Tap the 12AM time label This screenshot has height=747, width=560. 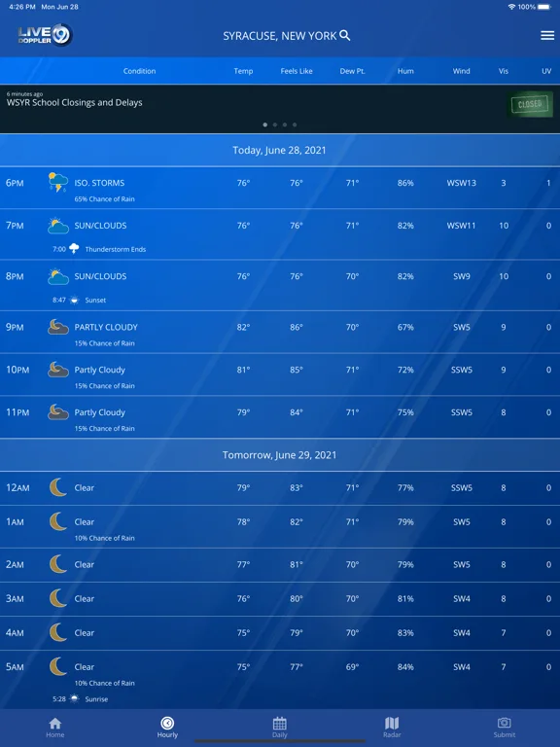[17, 488]
